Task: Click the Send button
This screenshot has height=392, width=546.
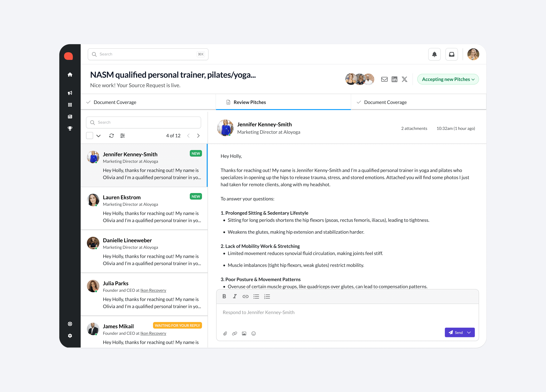Action: [x=456, y=333]
